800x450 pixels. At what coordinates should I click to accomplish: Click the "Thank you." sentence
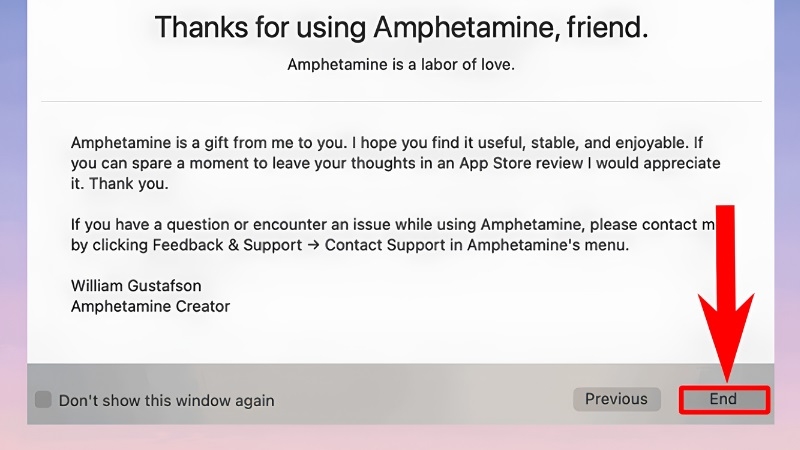point(129,184)
